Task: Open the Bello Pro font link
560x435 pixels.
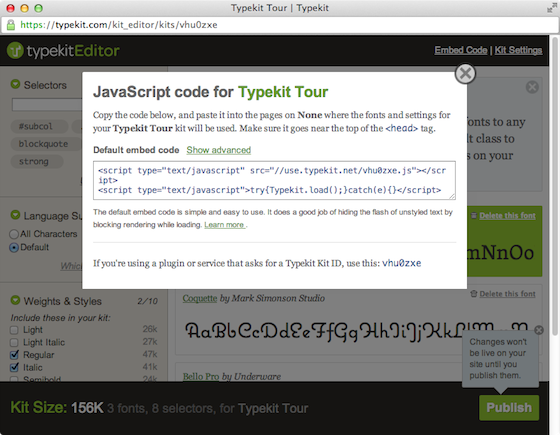Action: 201,376
